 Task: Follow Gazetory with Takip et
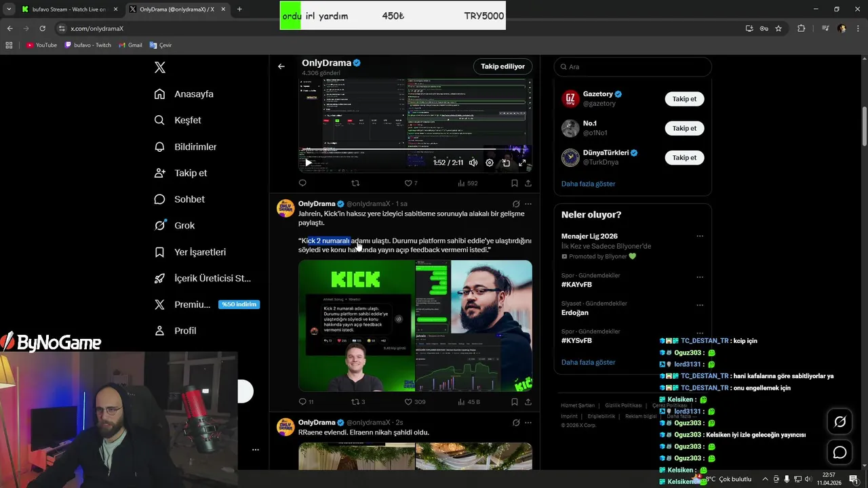tap(684, 99)
